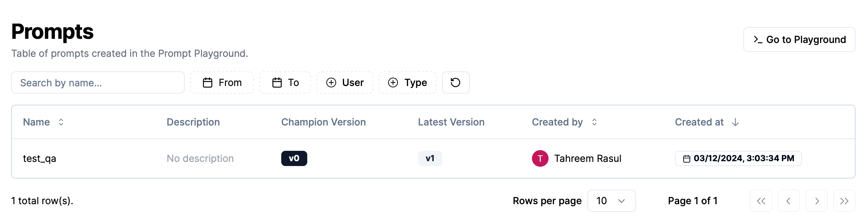Screen dimensions: 868x217
Task: Open the test_qa prompt
Action: (x=40, y=158)
